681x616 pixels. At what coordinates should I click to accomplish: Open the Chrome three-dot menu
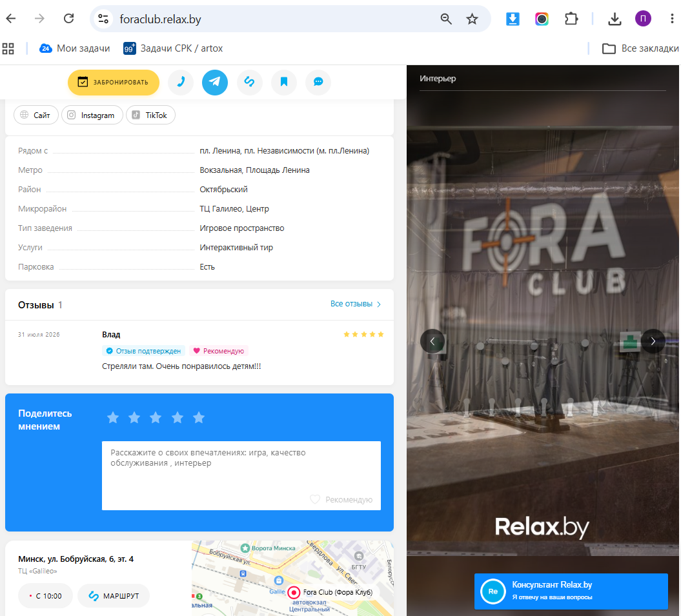coord(672,19)
